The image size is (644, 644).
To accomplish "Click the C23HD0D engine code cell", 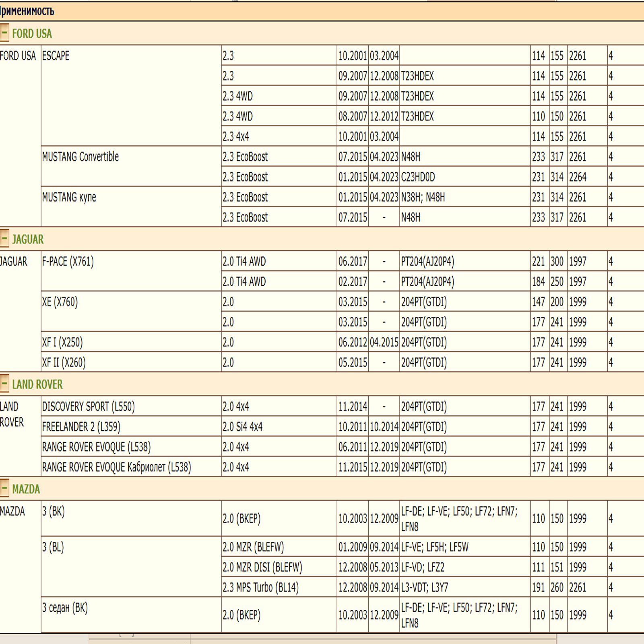I will [x=418, y=177].
